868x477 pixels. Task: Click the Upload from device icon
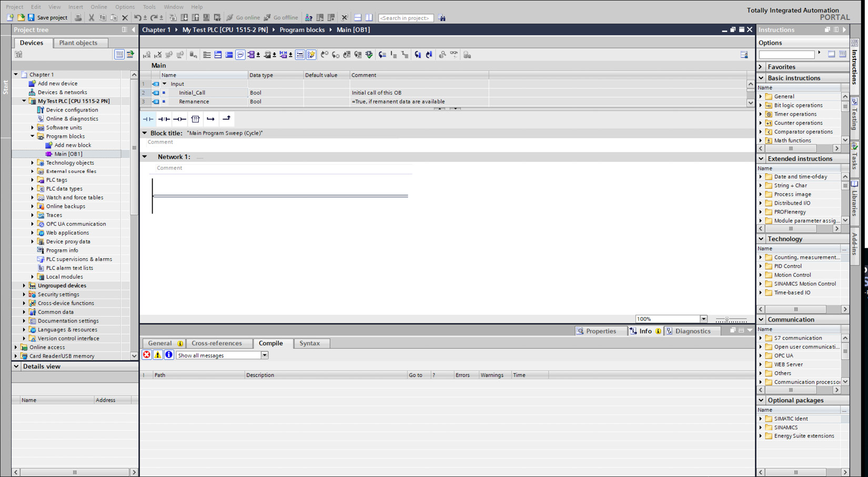(x=195, y=18)
